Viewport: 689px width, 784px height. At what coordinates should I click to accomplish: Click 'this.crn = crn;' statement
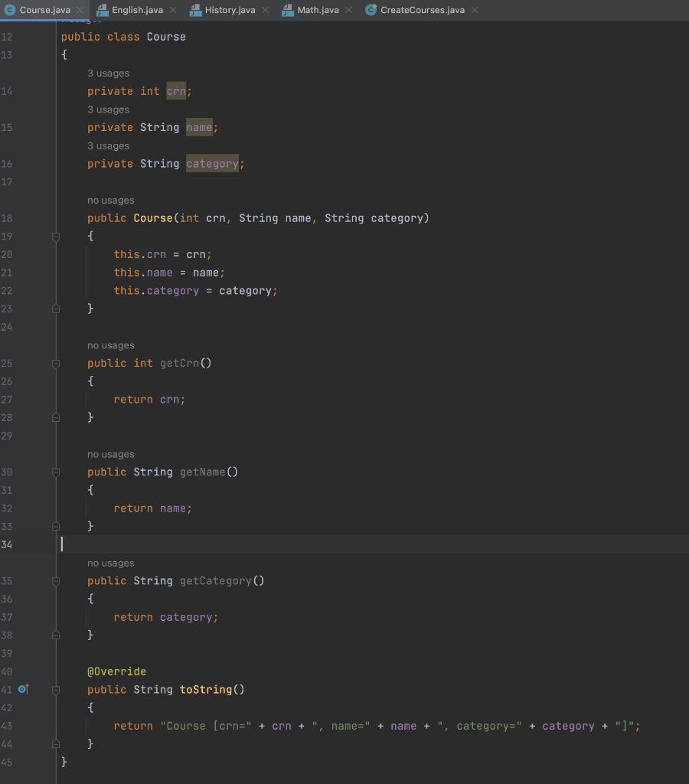pyautogui.click(x=162, y=254)
